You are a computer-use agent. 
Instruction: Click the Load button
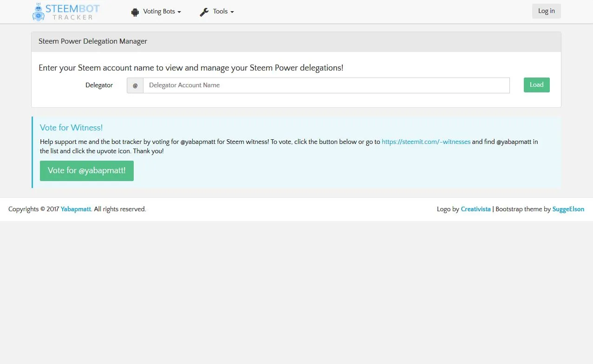536,85
